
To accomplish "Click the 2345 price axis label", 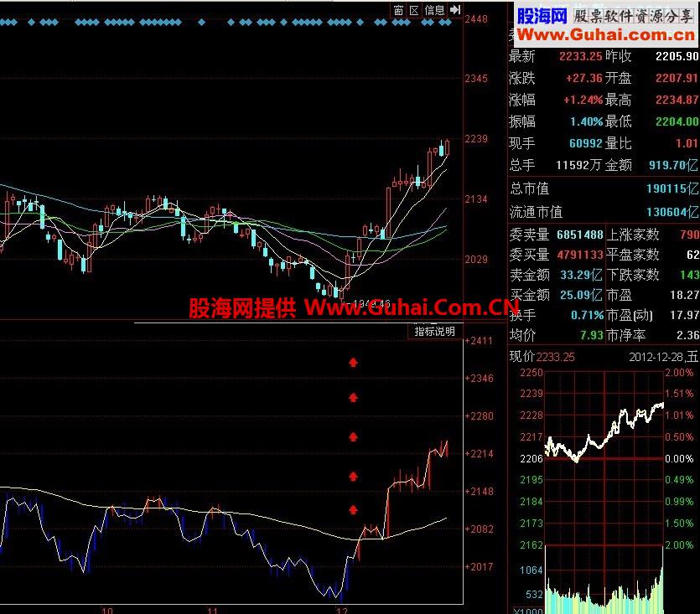I will click(x=476, y=79).
